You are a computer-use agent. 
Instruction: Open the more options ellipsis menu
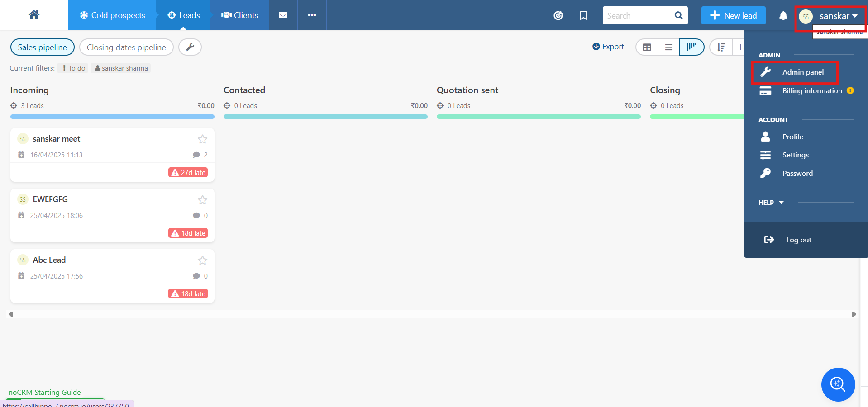312,15
